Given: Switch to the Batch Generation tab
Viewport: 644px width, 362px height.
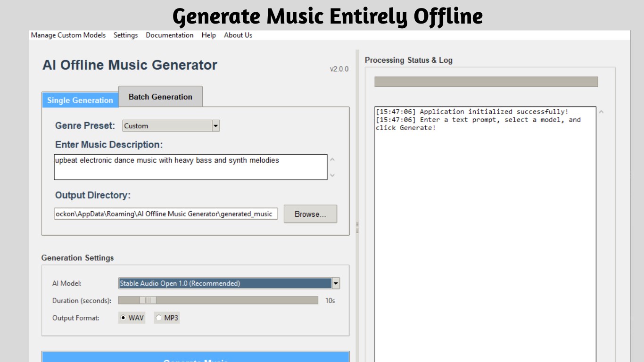Looking at the screenshot, I should [160, 97].
